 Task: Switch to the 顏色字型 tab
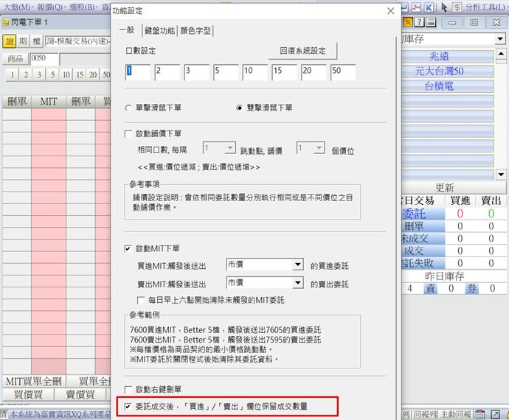click(x=195, y=31)
